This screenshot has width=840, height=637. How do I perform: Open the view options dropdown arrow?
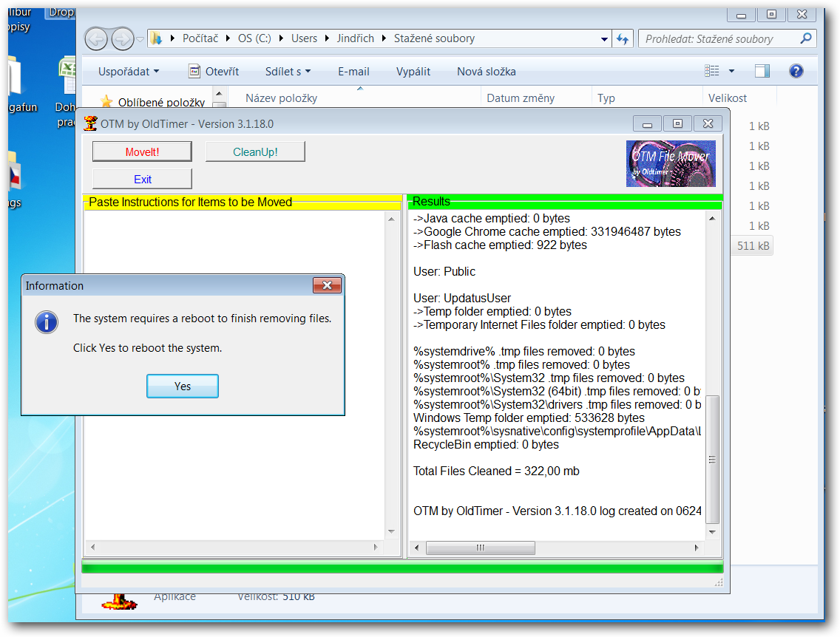pos(731,71)
